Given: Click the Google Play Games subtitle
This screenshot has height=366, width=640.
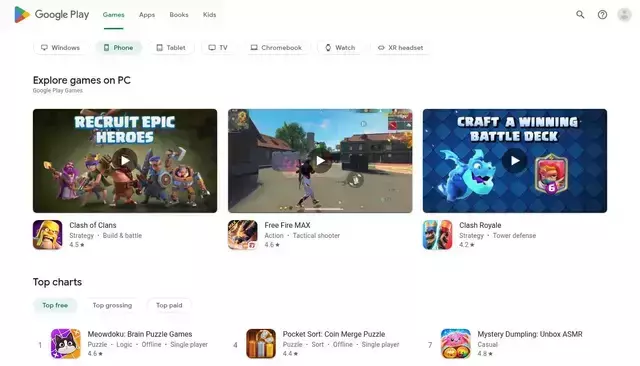Looking at the screenshot, I should coord(58,91).
